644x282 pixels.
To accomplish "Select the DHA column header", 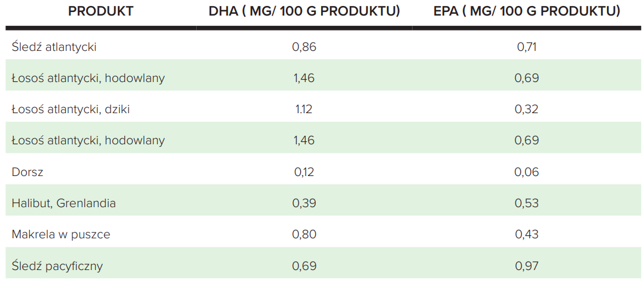I will tap(304, 11).
